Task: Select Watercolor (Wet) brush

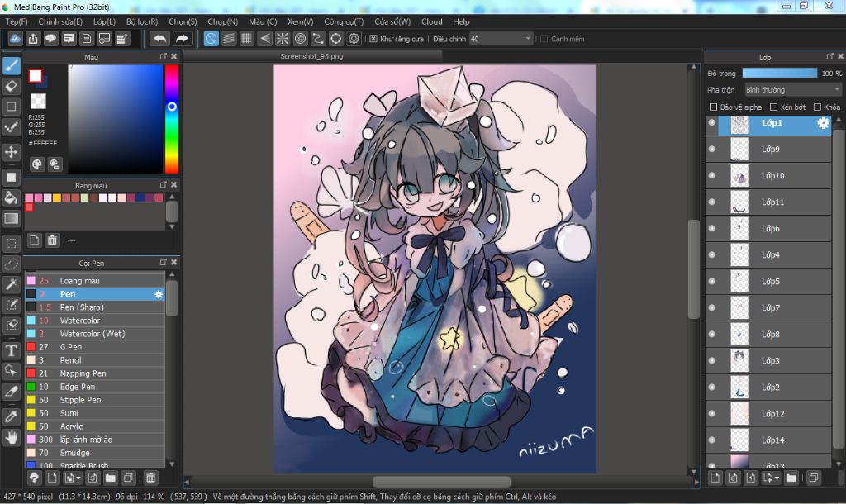Action: (95, 334)
